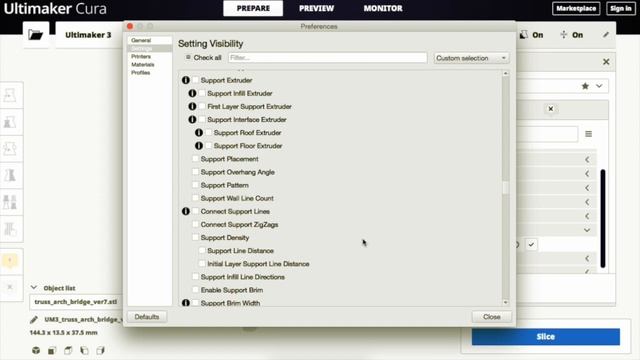Enable Enable Support Brim checkbox

pyautogui.click(x=196, y=290)
